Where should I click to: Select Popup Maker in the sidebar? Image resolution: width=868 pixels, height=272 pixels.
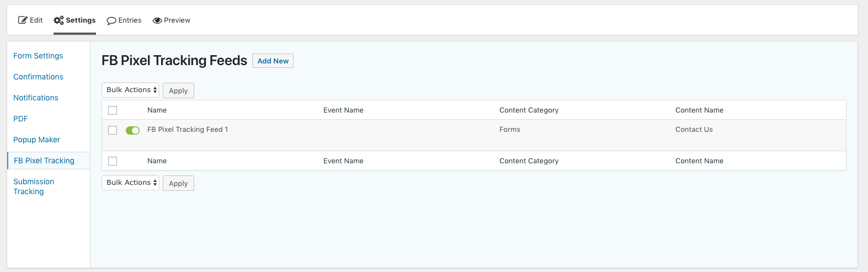(36, 140)
